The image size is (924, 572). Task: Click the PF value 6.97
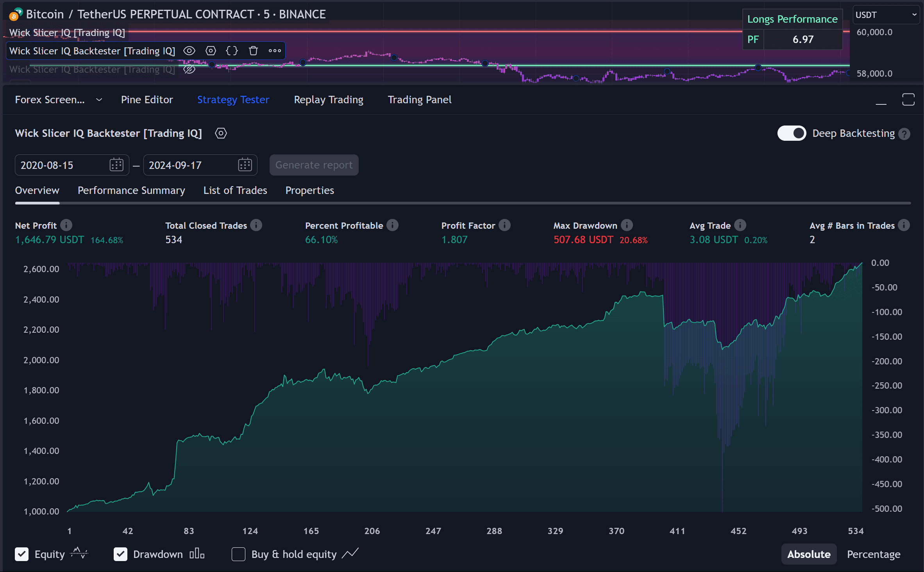(803, 39)
